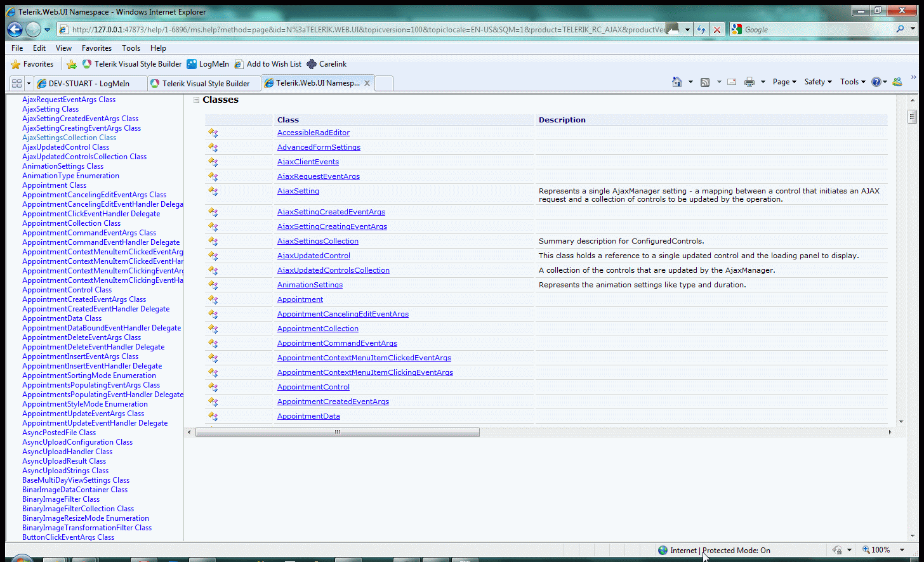924x562 pixels.
Task: Open AnimationType Enumeration in sidebar
Action: 70,176
